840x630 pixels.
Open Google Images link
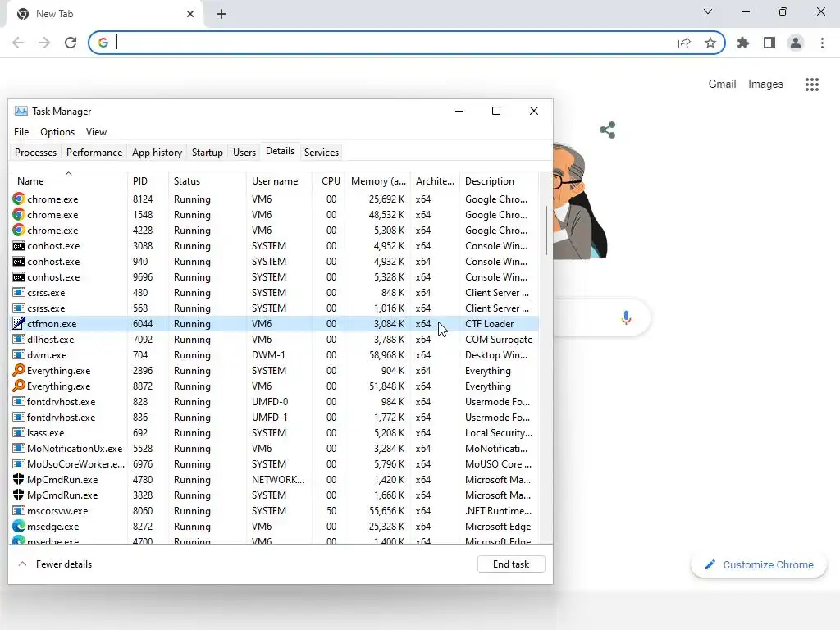(765, 84)
